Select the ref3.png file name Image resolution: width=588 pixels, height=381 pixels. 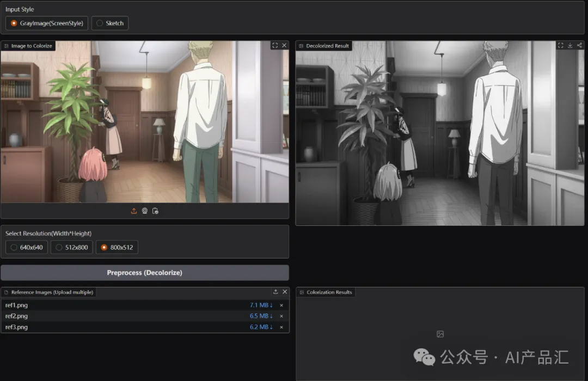(x=16, y=327)
